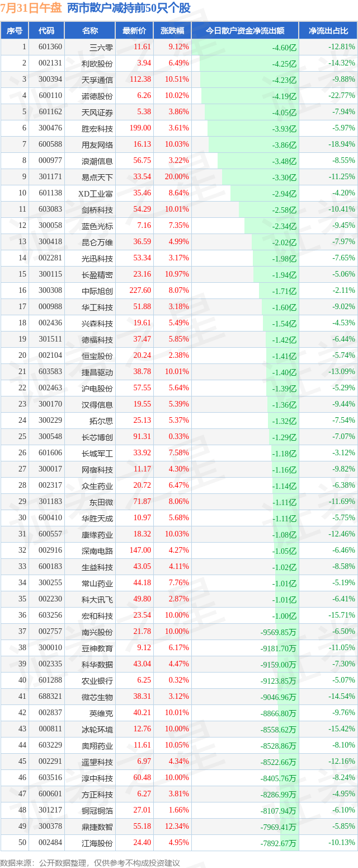The image size is (358, 868).
Task: Click stock name 康缘药业
Action: pyautogui.click(x=97, y=534)
